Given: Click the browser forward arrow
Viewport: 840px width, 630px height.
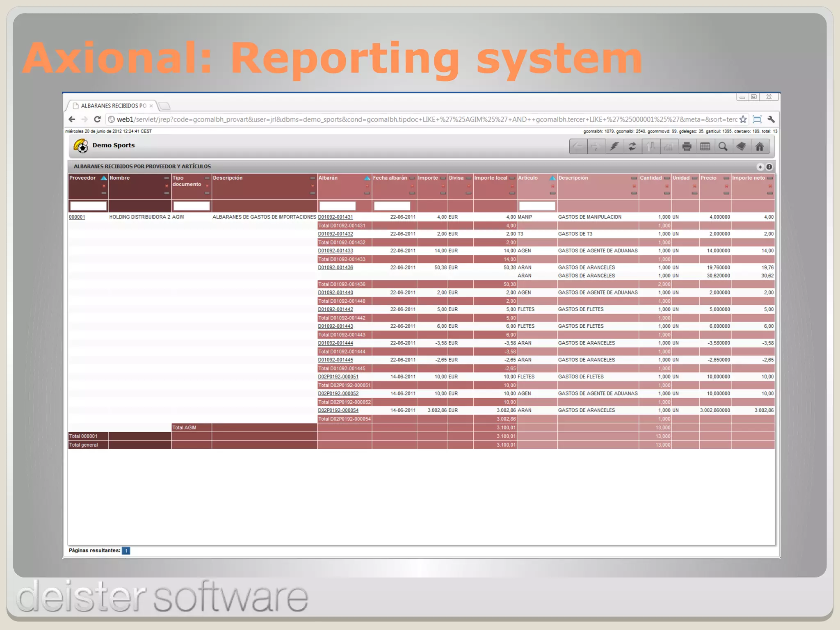Looking at the screenshot, I should (x=84, y=119).
